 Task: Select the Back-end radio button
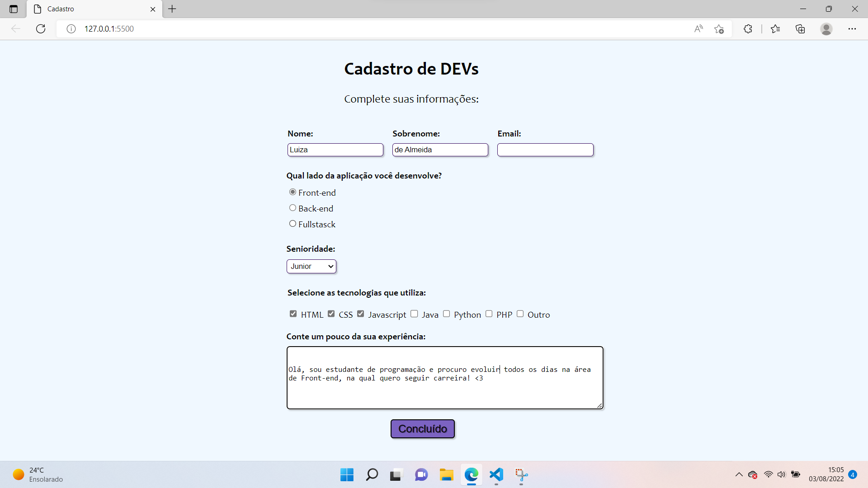(292, 207)
